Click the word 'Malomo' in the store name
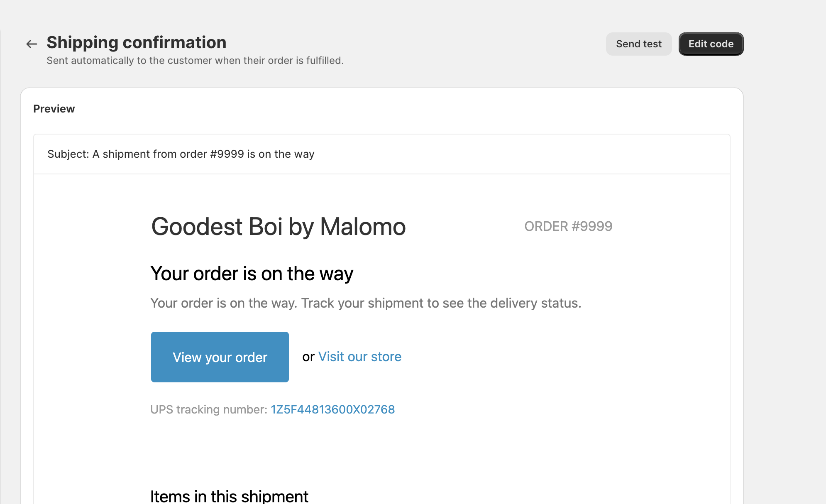826x504 pixels. click(362, 227)
